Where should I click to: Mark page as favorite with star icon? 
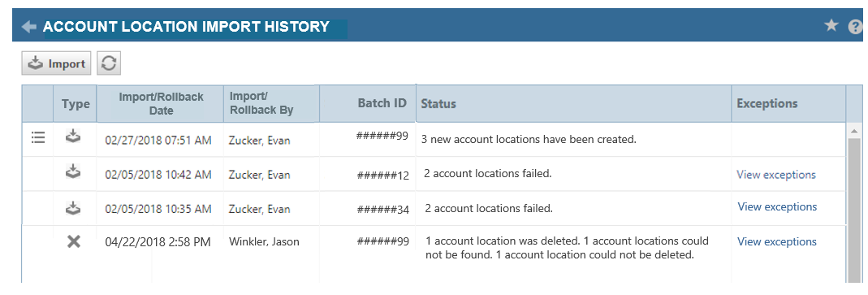coord(831,25)
